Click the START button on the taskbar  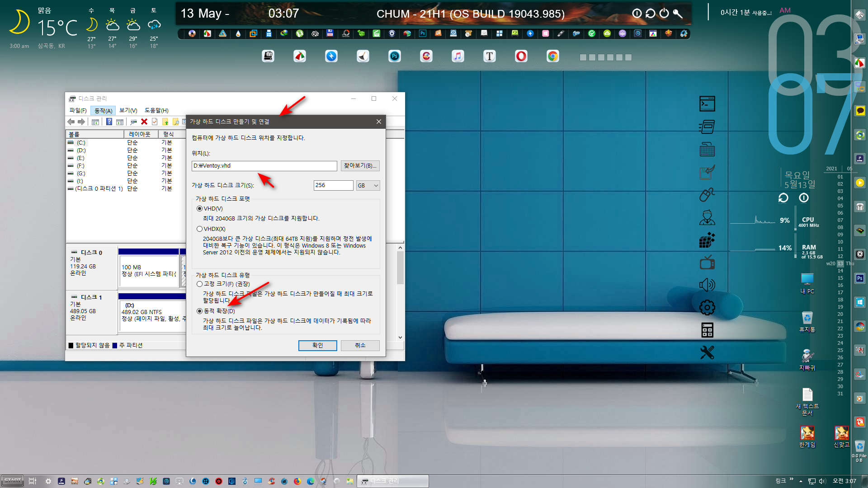[13, 481]
